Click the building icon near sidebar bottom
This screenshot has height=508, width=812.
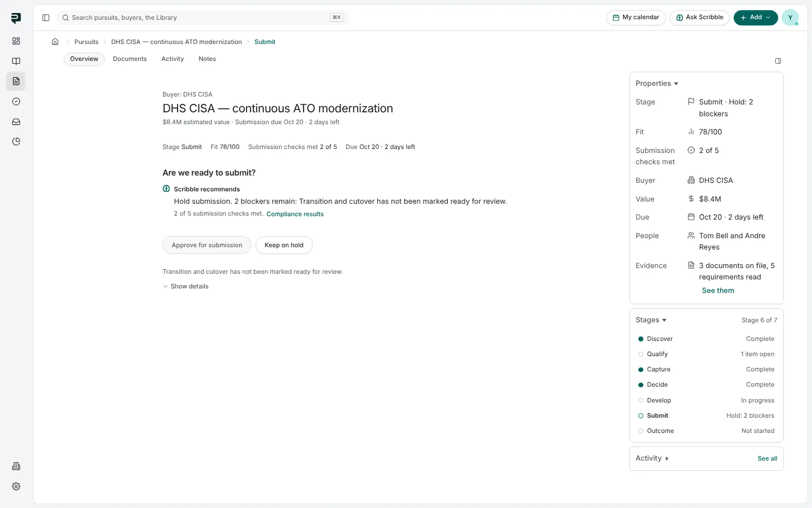coord(16,466)
